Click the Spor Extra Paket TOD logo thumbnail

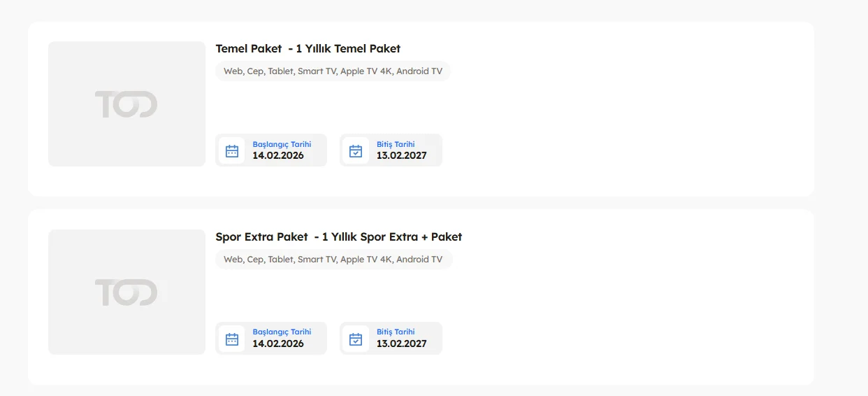coord(126,292)
